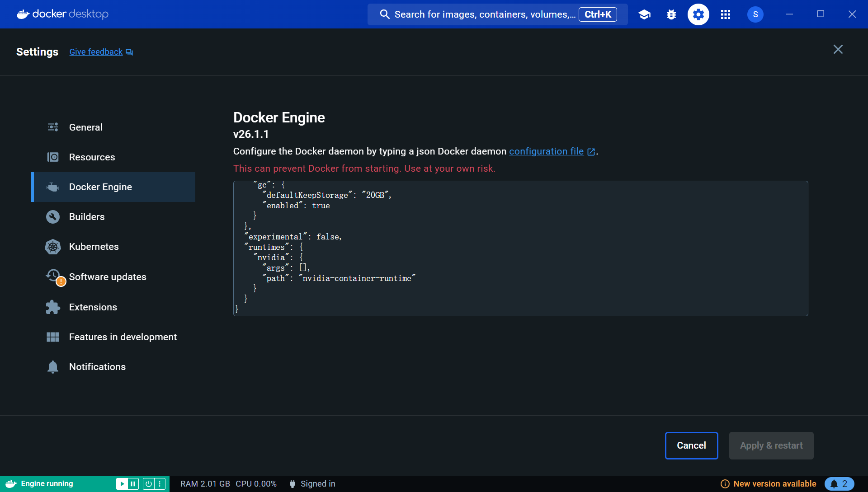Image resolution: width=868 pixels, height=492 pixels.
Task: Open the Learning center graduation cap icon
Action: click(644, 14)
